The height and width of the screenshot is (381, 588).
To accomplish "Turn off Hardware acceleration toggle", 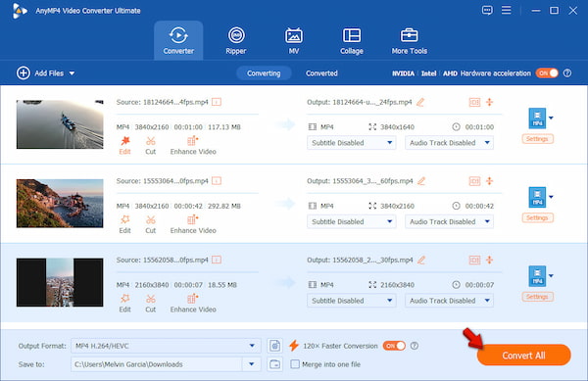I will (x=547, y=73).
